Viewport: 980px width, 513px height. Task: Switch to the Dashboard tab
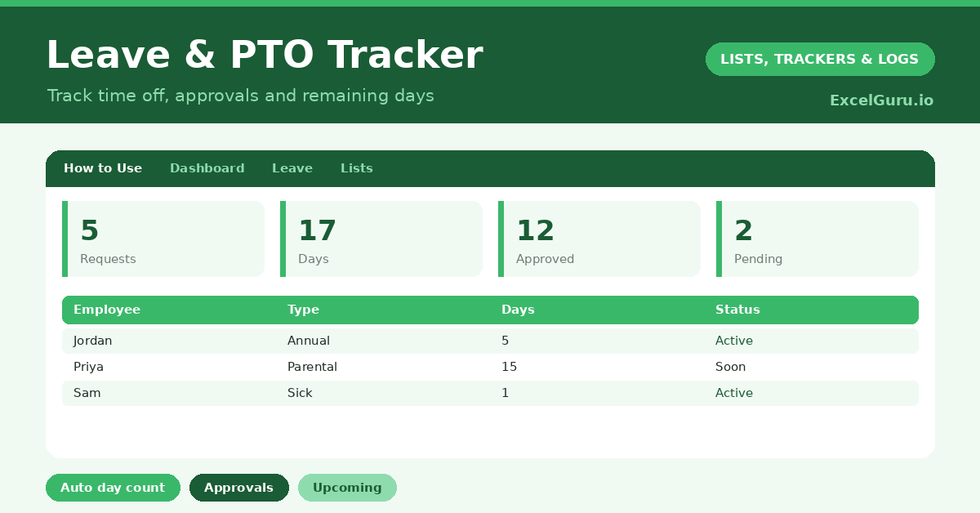tap(207, 168)
